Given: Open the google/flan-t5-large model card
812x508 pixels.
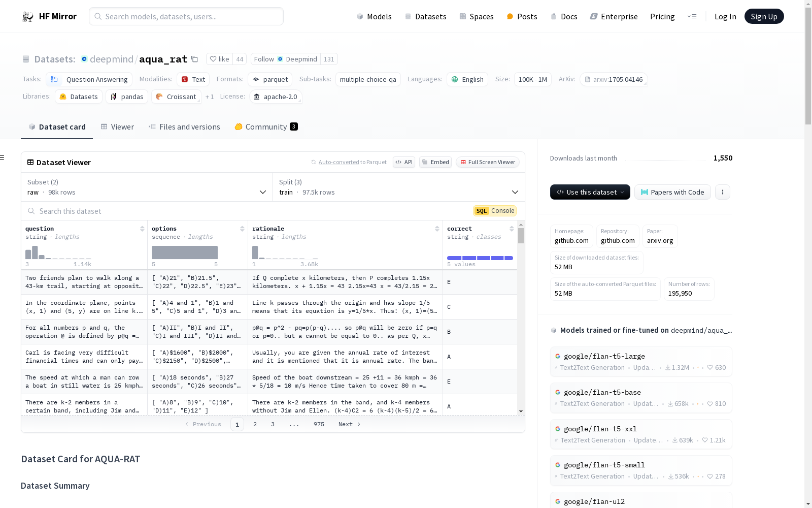Looking at the screenshot, I should (641, 362).
